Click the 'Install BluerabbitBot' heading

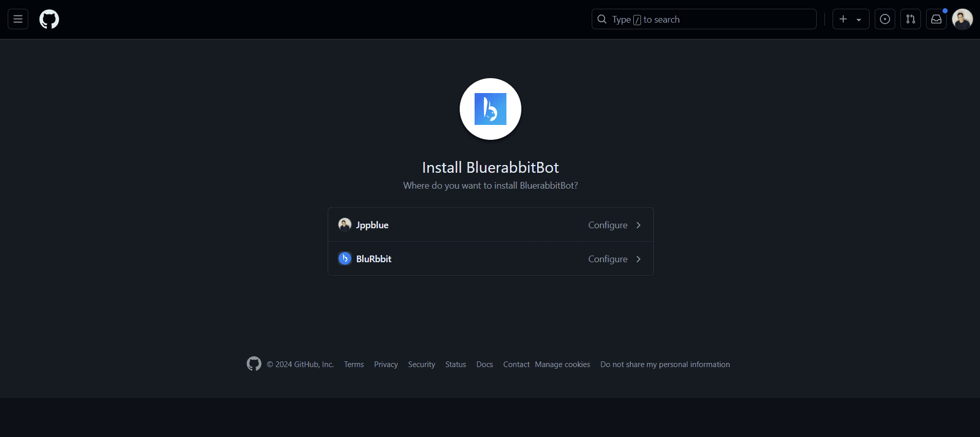click(x=491, y=167)
